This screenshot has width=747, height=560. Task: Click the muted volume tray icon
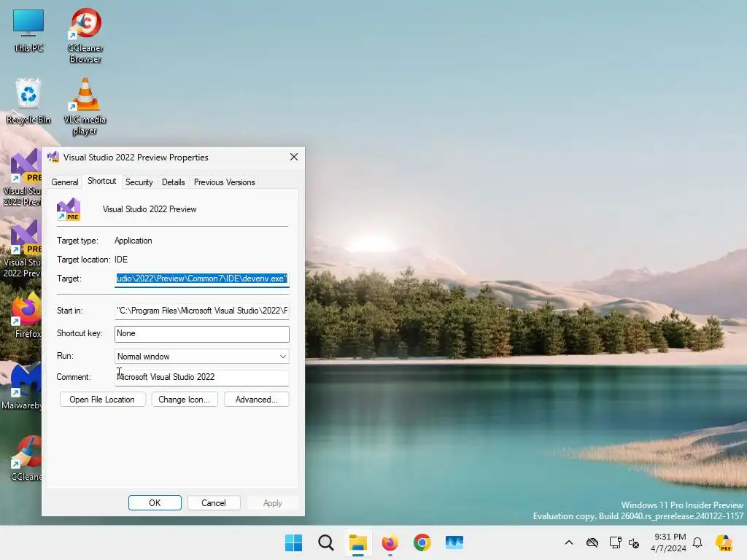(634, 542)
